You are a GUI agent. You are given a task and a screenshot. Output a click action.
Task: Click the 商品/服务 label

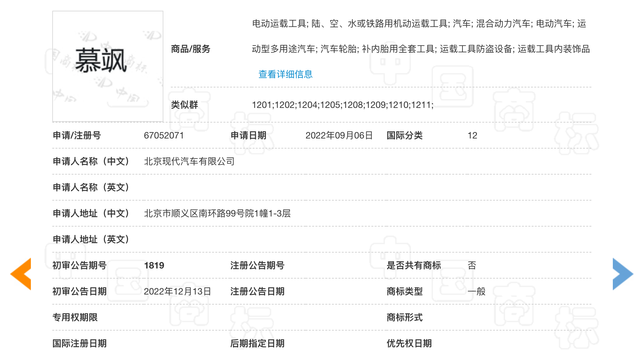(191, 49)
